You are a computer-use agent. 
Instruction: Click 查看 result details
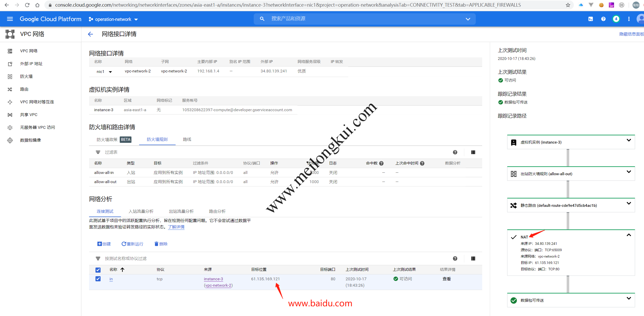446,279
